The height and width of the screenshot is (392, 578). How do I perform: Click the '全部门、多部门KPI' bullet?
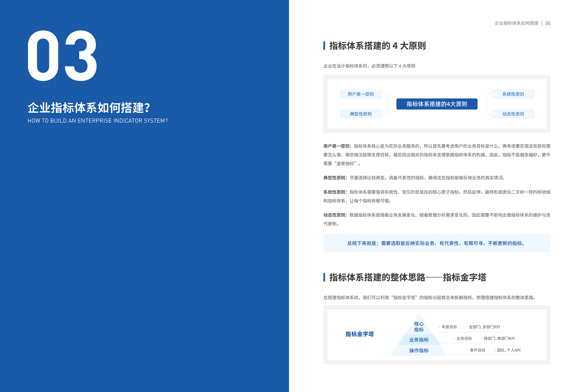(x=483, y=327)
